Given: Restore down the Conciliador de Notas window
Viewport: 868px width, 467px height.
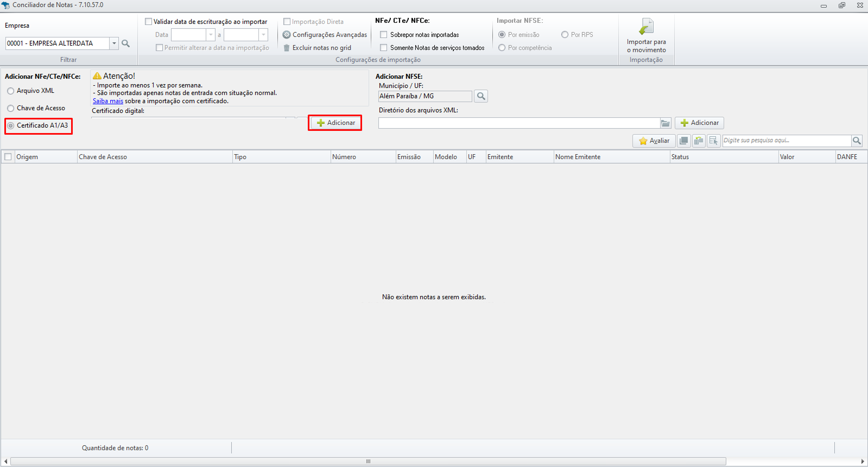Looking at the screenshot, I should pyautogui.click(x=842, y=5).
